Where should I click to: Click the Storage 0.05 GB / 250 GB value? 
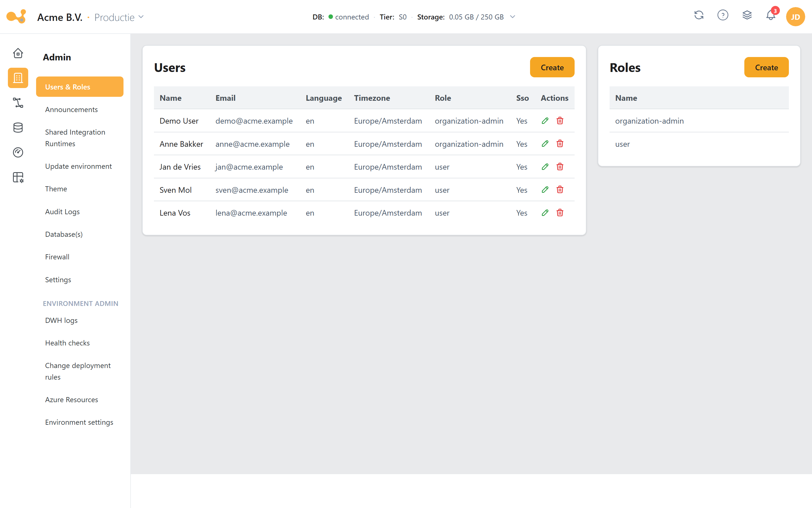[476, 17]
